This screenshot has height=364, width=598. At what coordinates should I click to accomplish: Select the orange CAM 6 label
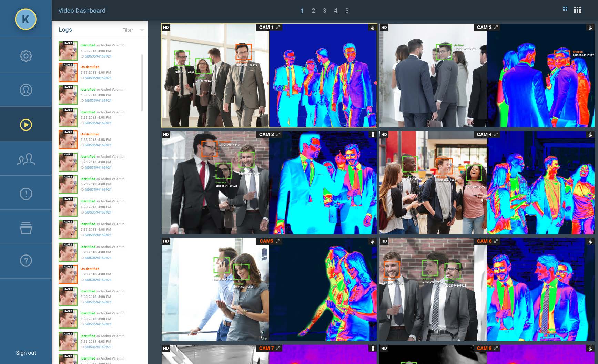[x=484, y=241]
